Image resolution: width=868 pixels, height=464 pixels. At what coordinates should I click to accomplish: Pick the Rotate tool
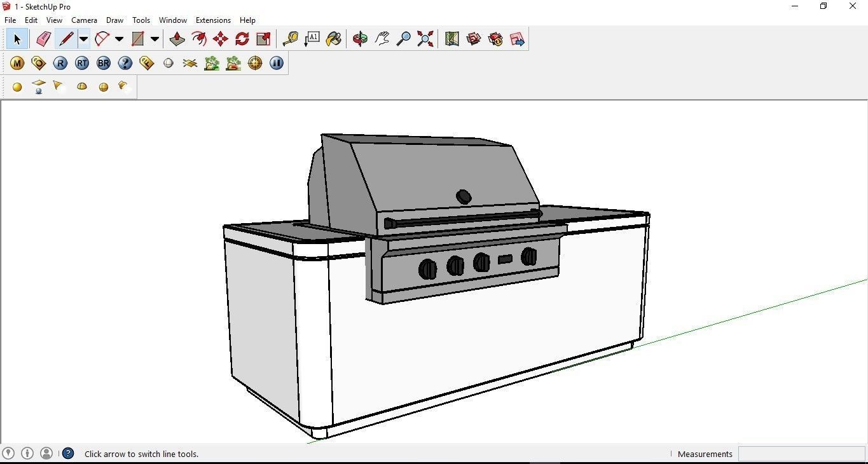pos(242,39)
